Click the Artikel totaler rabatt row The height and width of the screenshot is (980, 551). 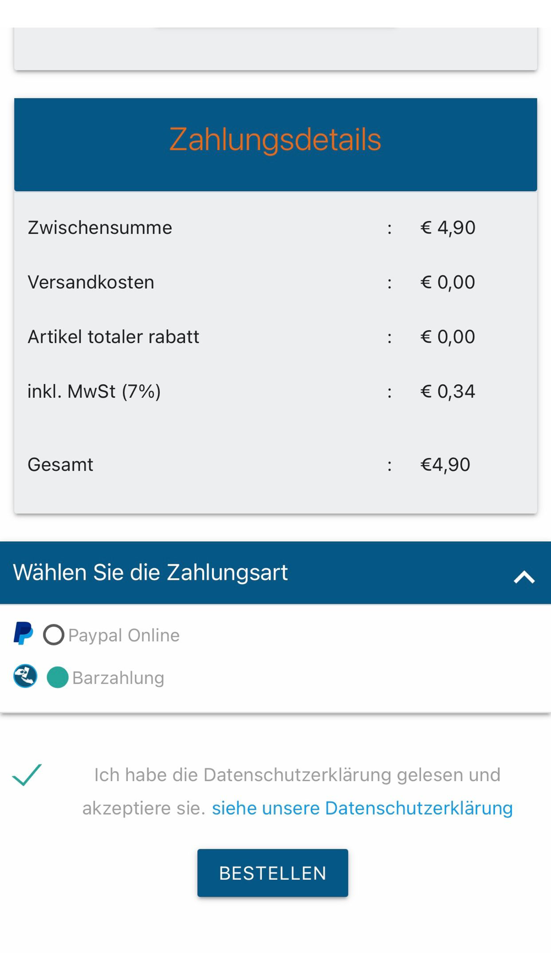click(275, 337)
